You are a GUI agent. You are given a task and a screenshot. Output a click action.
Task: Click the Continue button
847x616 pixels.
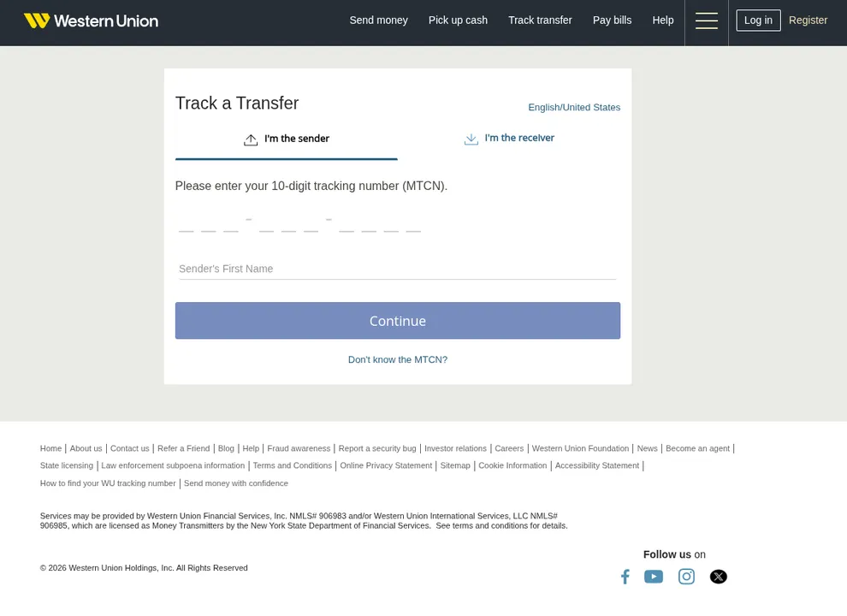point(398,321)
